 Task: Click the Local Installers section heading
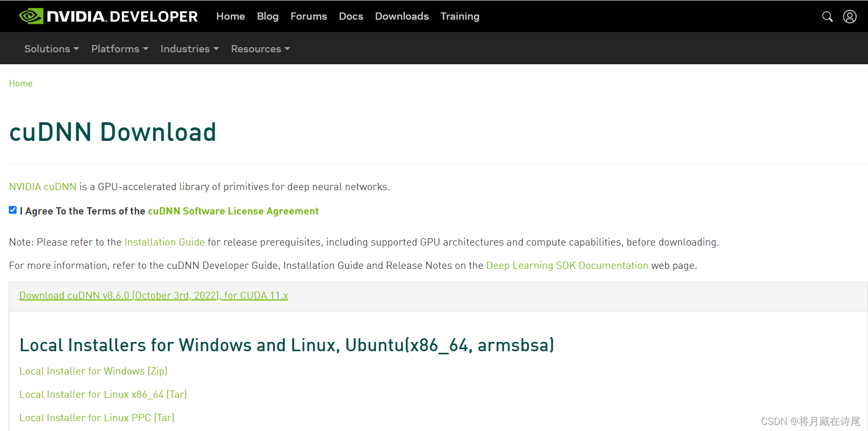[287, 345]
